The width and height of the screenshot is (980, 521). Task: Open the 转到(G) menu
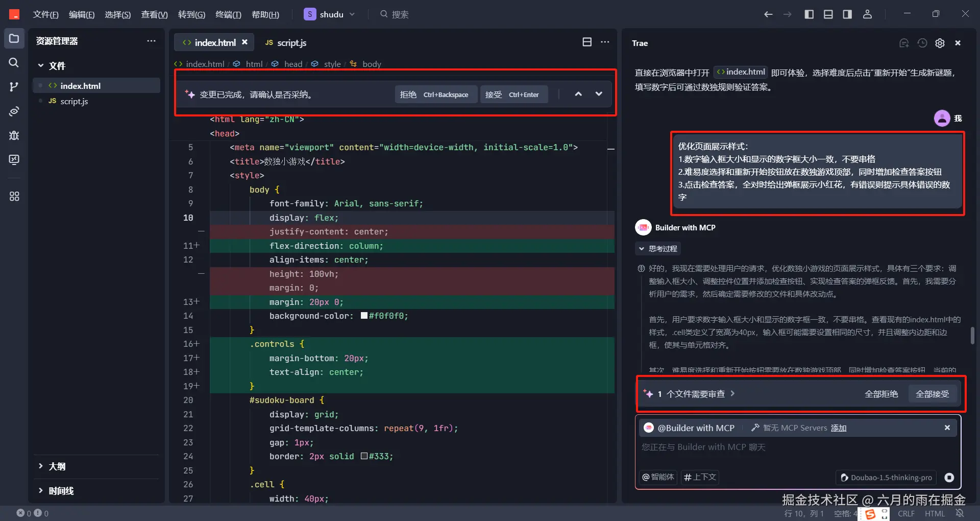(191, 14)
